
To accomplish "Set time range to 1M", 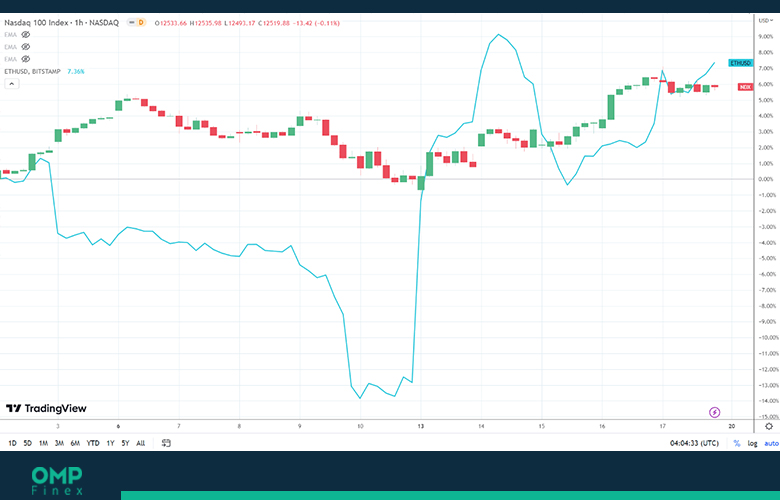I will (43, 443).
